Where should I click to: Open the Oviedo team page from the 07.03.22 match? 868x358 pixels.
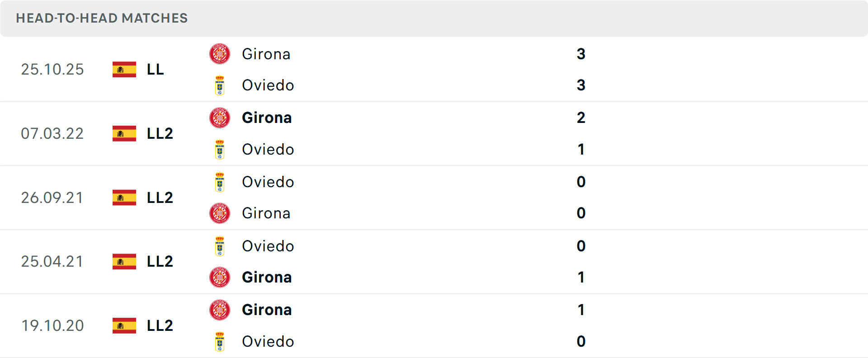[268, 149]
